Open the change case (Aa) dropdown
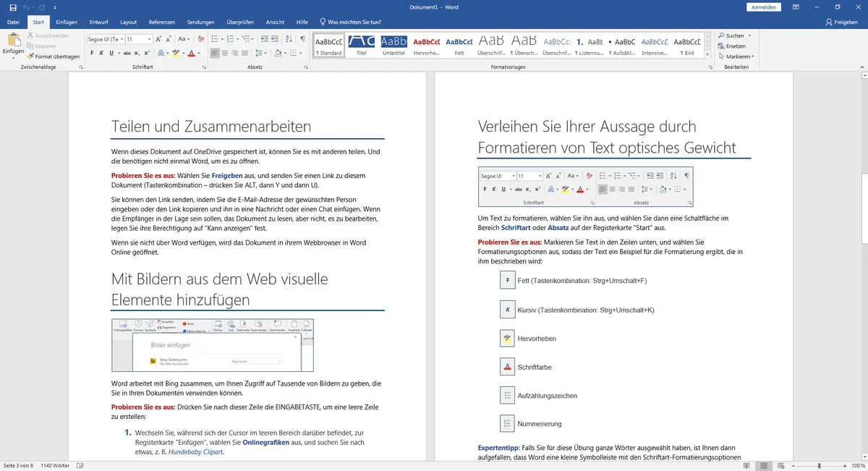This screenshot has width=868, height=471. click(185, 39)
